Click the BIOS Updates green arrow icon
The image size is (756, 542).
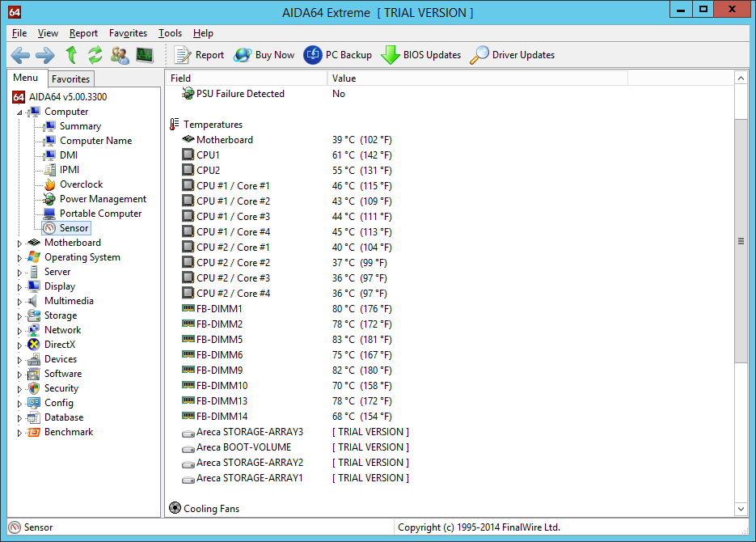pyautogui.click(x=390, y=55)
